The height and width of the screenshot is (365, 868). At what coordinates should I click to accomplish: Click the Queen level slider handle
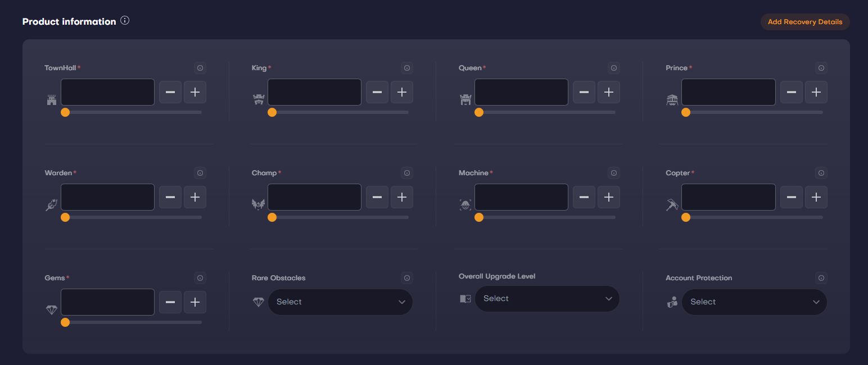pyautogui.click(x=479, y=112)
